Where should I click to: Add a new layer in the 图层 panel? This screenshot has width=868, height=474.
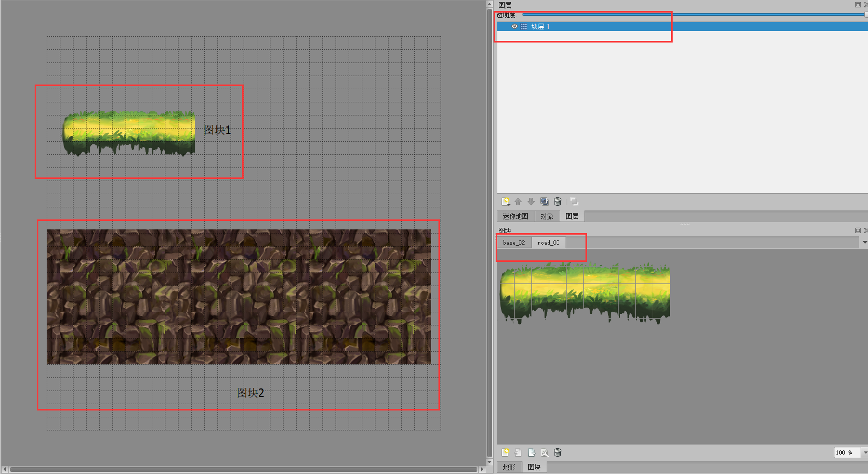point(506,202)
